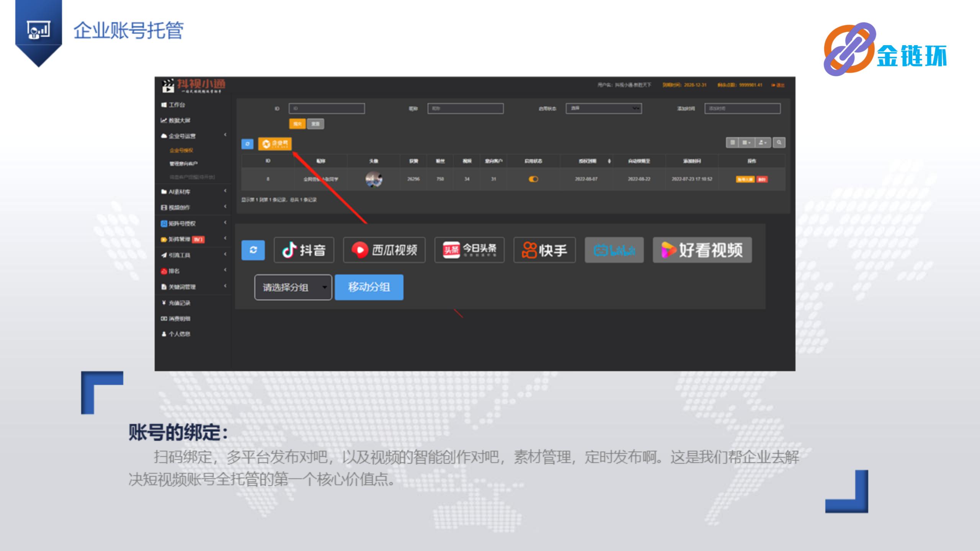
Task: Open 充值记录 in the sidebar
Action: click(x=176, y=303)
